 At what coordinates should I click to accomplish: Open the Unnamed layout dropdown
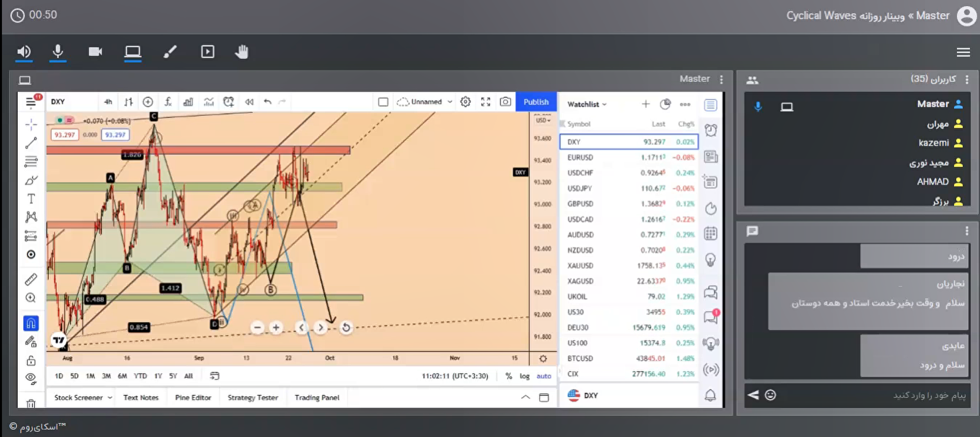click(450, 102)
